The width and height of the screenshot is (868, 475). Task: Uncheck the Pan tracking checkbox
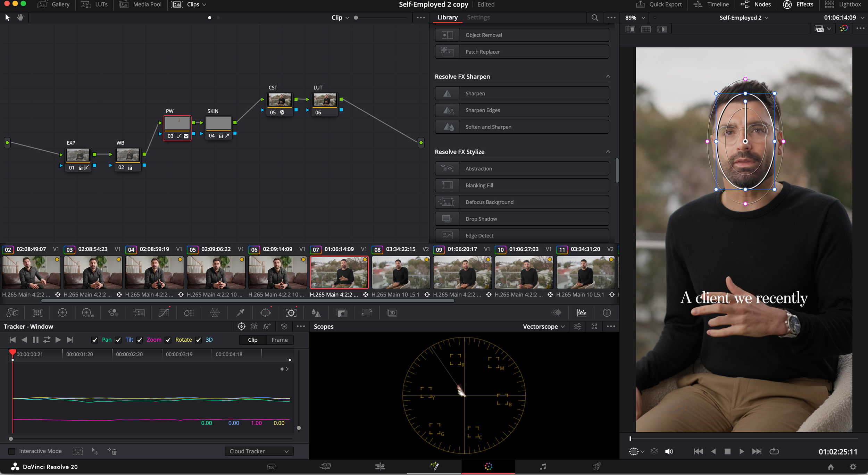coord(94,340)
